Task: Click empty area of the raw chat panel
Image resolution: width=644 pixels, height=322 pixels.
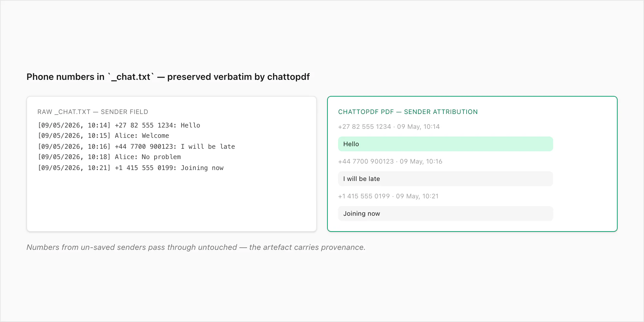Action: click(172, 203)
